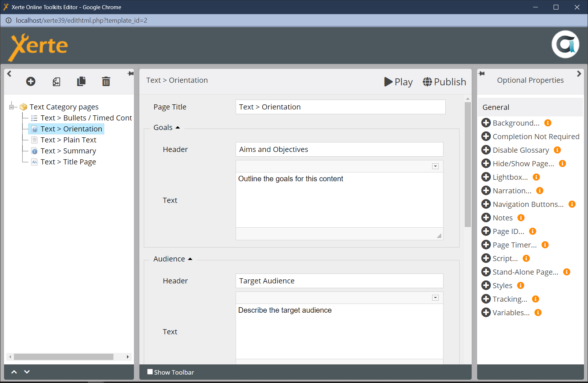Select Text > Plain Text page
The height and width of the screenshot is (383, 588).
point(68,140)
